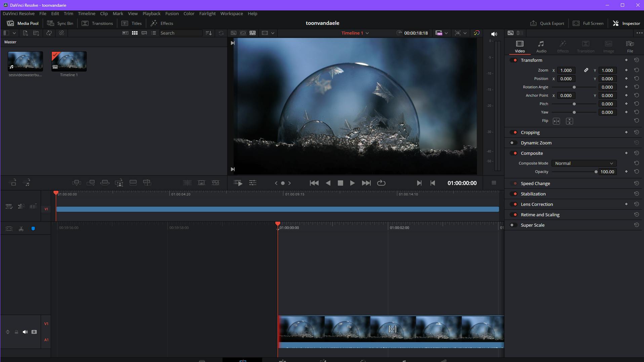Click the Opacity slider handle

pyautogui.click(x=596, y=172)
